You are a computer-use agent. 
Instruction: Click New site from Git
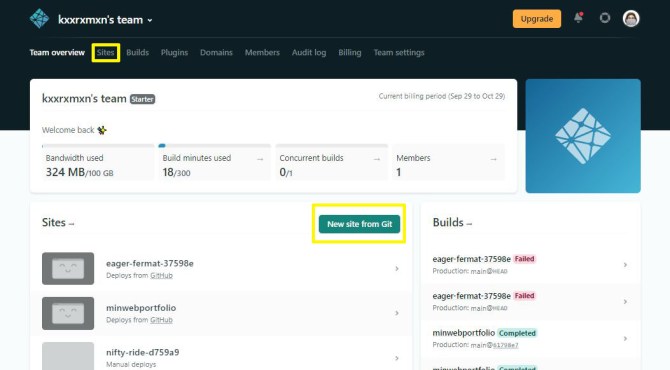pos(359,224)
